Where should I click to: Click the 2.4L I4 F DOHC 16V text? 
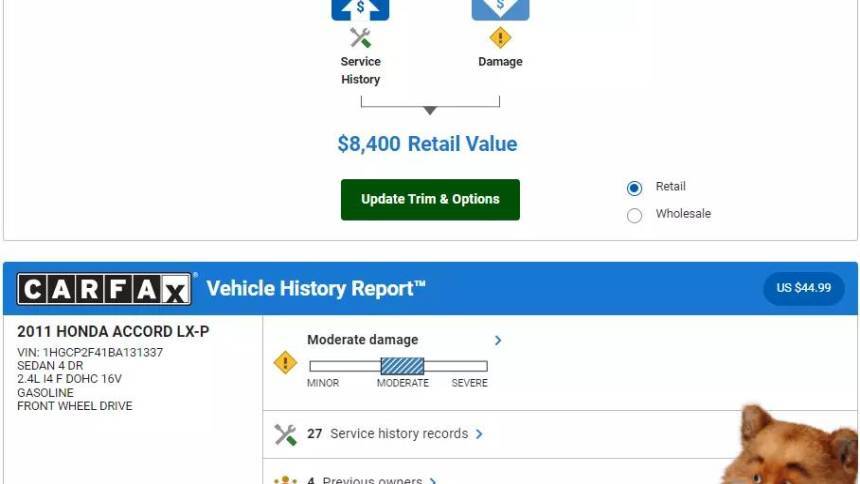[x=69, y=379]
